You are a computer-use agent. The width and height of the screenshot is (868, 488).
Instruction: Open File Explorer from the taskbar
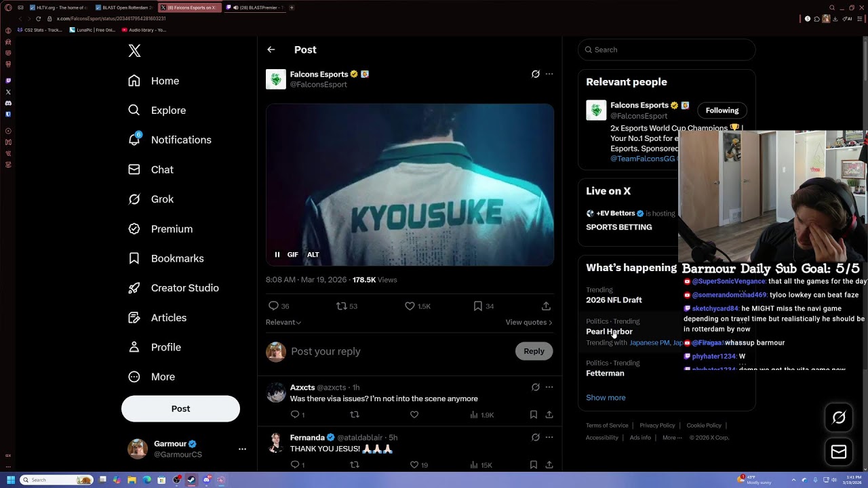pyautogui.click(x=132, y=480)
